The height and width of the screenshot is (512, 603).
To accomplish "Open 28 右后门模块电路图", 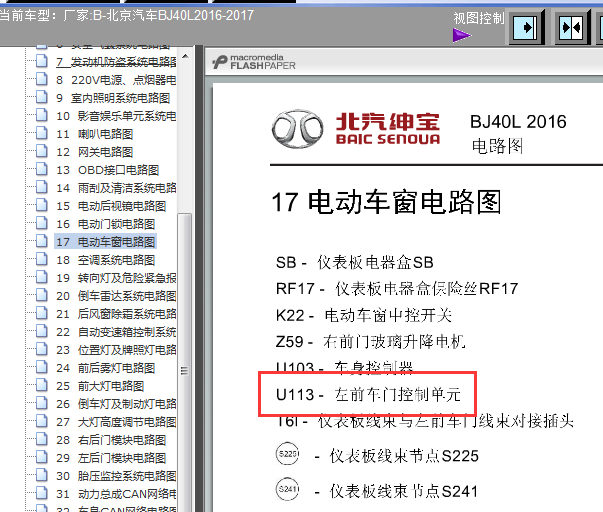I will click(111, 440).
